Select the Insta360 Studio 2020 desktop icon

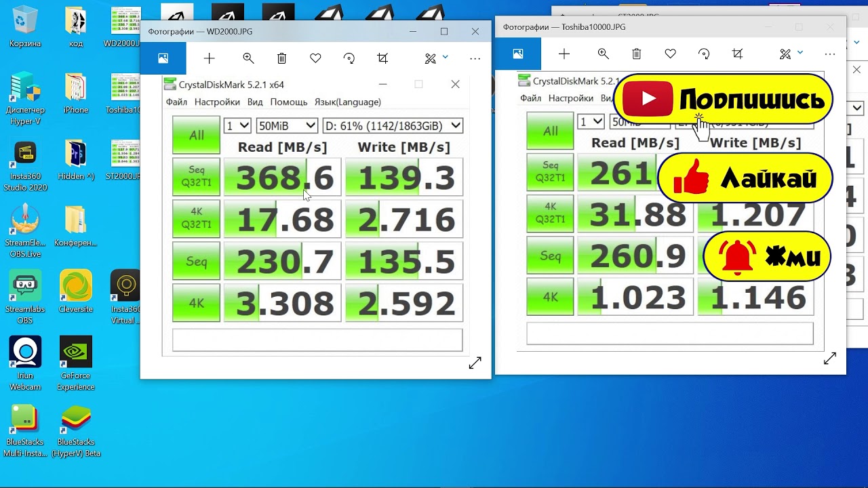pyautogui.click(x=25, y=165)
